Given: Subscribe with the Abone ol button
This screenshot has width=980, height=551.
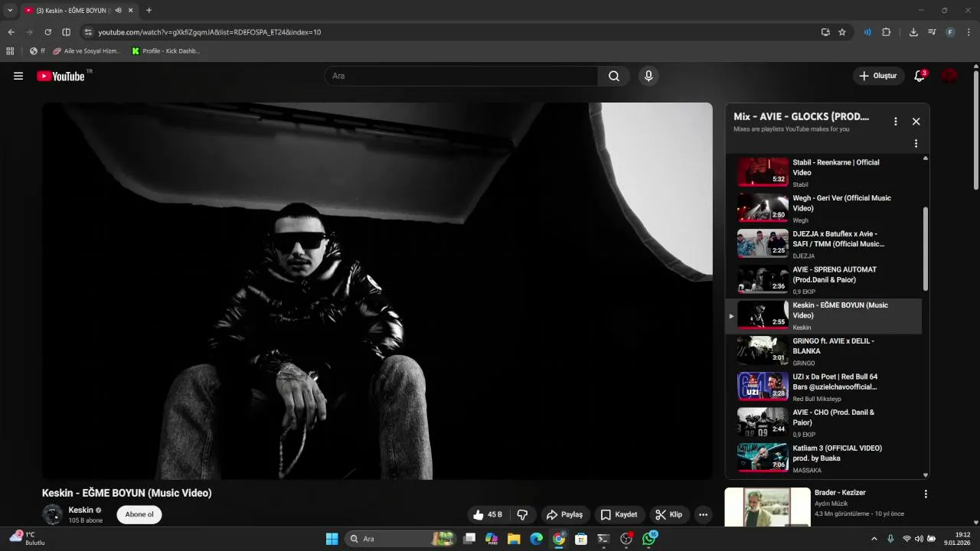Looking at the screenshot, I should tap(139, 514).
